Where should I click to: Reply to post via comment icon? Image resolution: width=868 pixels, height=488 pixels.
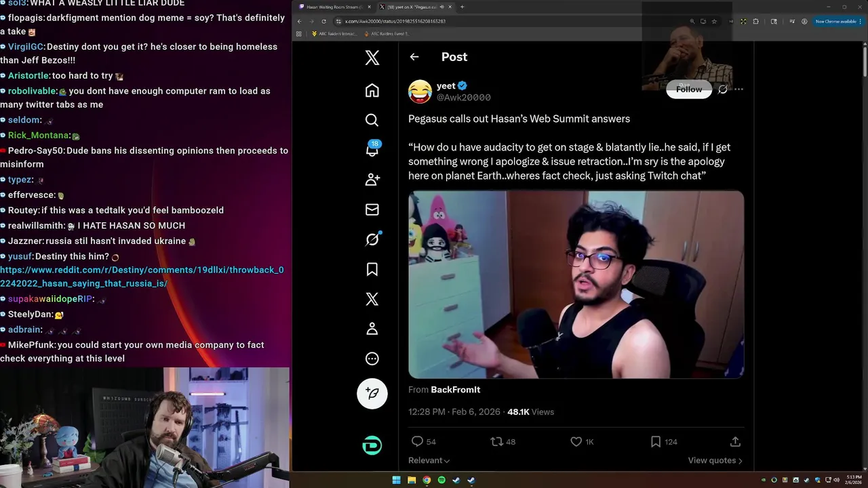tap(418, 441)
